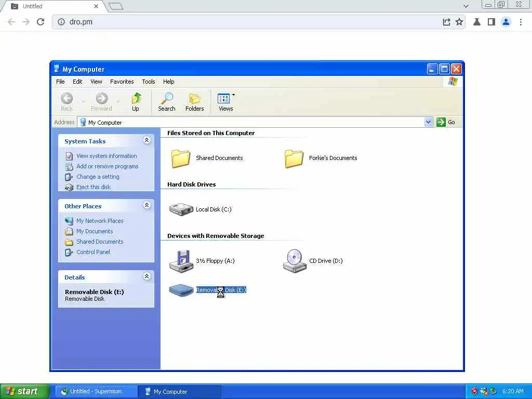Open My Documents sidebar link
532x399 pixels.
point(95,231)
